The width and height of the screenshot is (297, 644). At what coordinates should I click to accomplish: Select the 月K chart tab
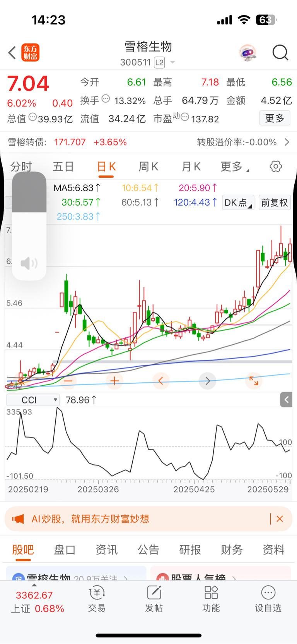coord(191,167)
